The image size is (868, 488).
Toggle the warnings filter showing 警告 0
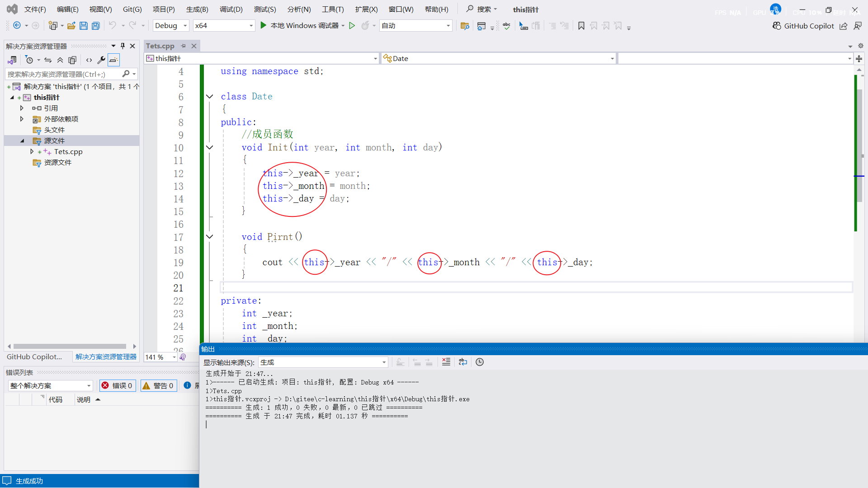[x=158, y=385]
